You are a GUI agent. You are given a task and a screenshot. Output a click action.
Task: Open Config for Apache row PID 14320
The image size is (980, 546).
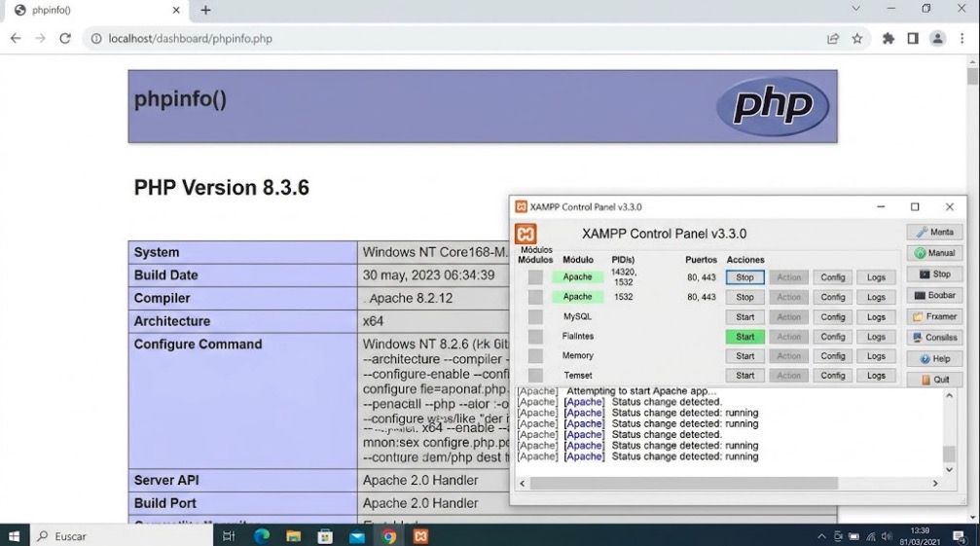832,277
